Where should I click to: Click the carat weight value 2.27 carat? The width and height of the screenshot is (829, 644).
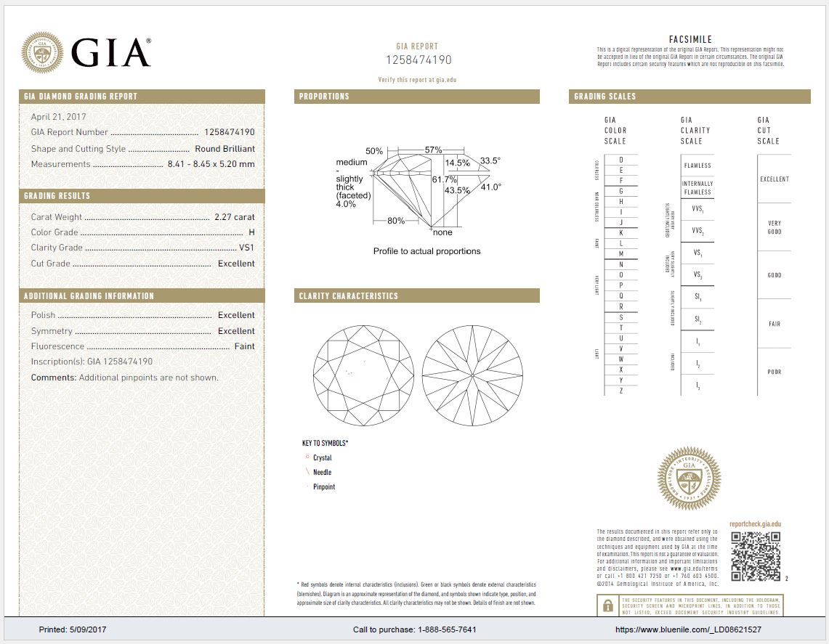point(234,216)
